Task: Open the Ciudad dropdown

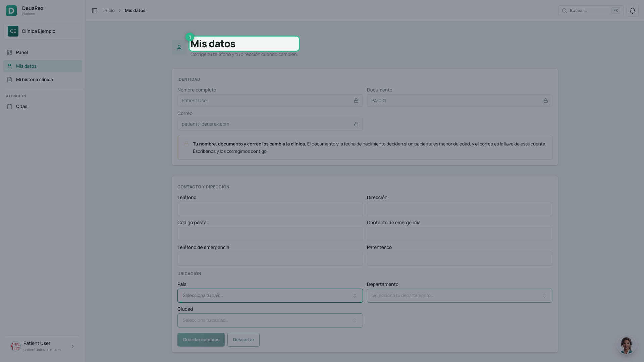Action: pyautogui.click(x=270, y=320)
